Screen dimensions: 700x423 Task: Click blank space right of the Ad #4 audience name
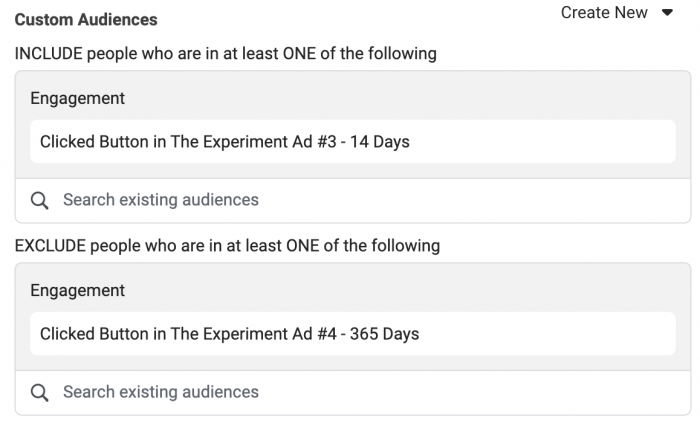[x=547, y=334]
